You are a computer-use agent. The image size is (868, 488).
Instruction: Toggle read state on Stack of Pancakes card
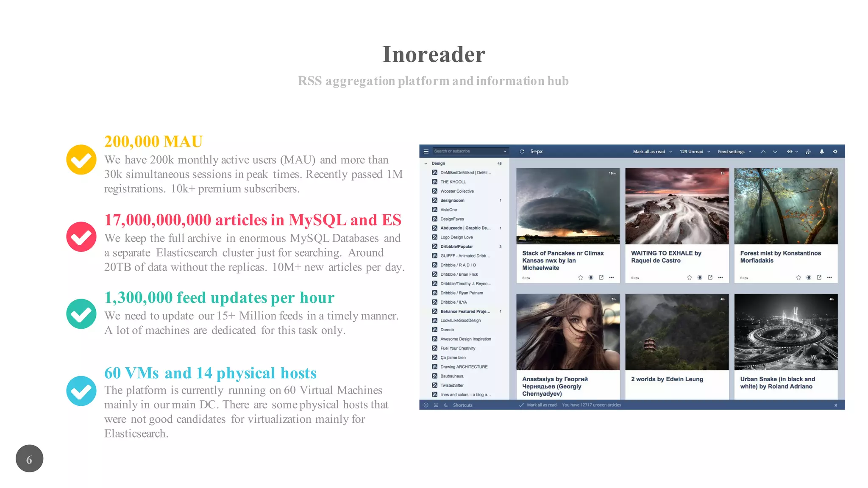point(591,277)
